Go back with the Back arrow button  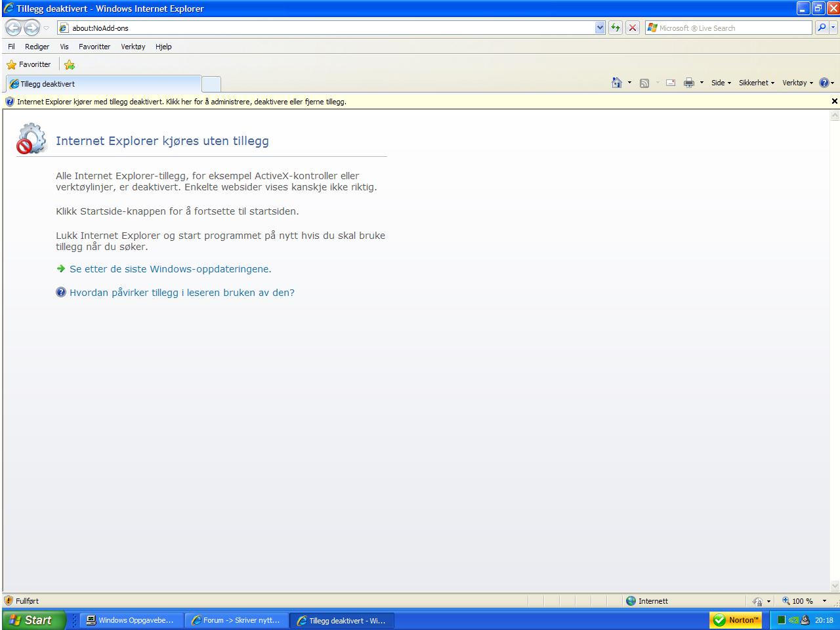[x=13, y=28]
